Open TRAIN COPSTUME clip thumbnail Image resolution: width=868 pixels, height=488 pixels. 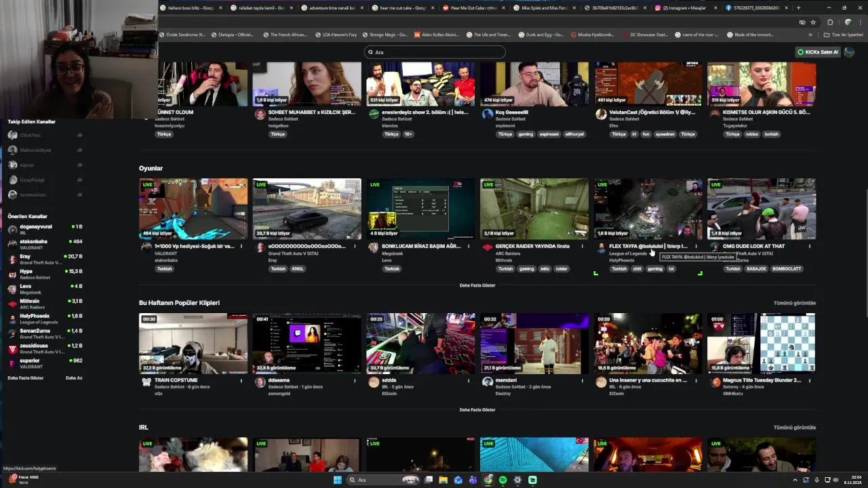pos(193,343)
